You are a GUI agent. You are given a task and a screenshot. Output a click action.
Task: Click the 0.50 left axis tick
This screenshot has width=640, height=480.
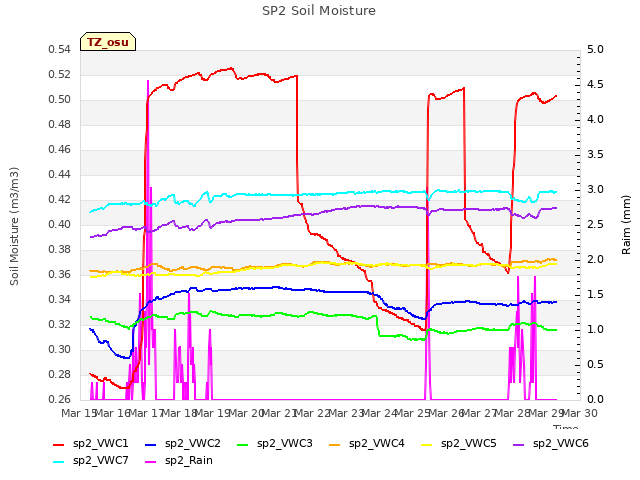pos(60,100)
